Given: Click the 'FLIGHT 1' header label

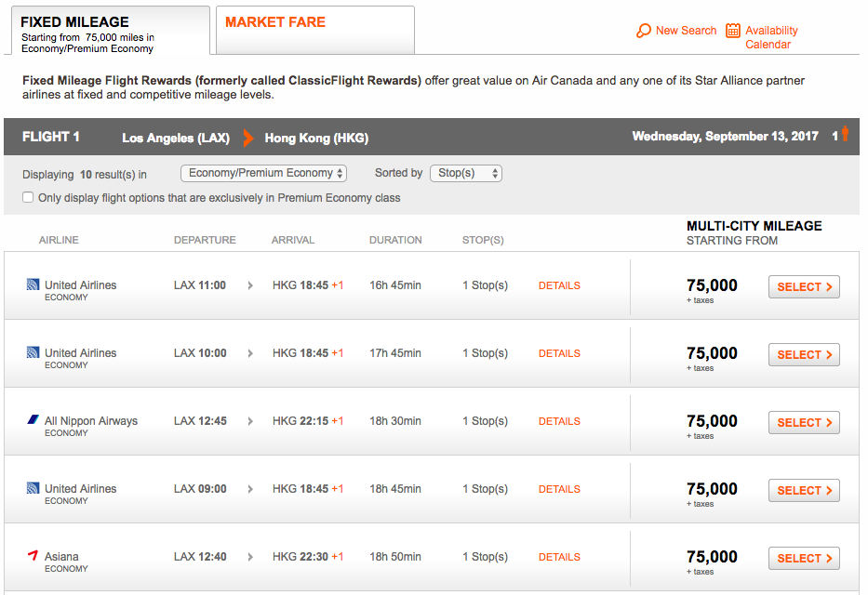Looking at the screenshot, I should coord(51,137).
